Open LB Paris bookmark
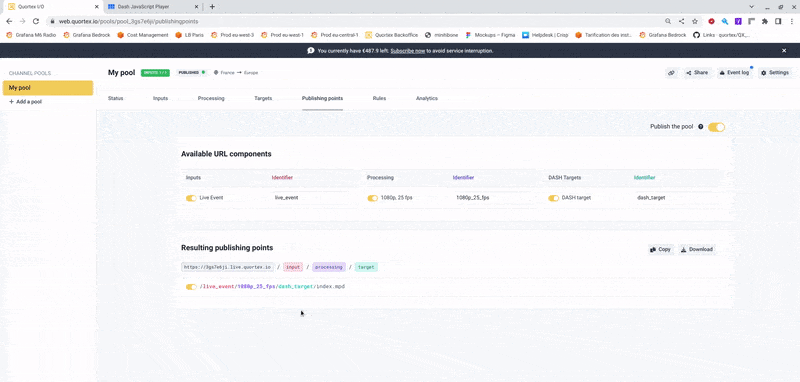800x382 pixels. [189, 35]
